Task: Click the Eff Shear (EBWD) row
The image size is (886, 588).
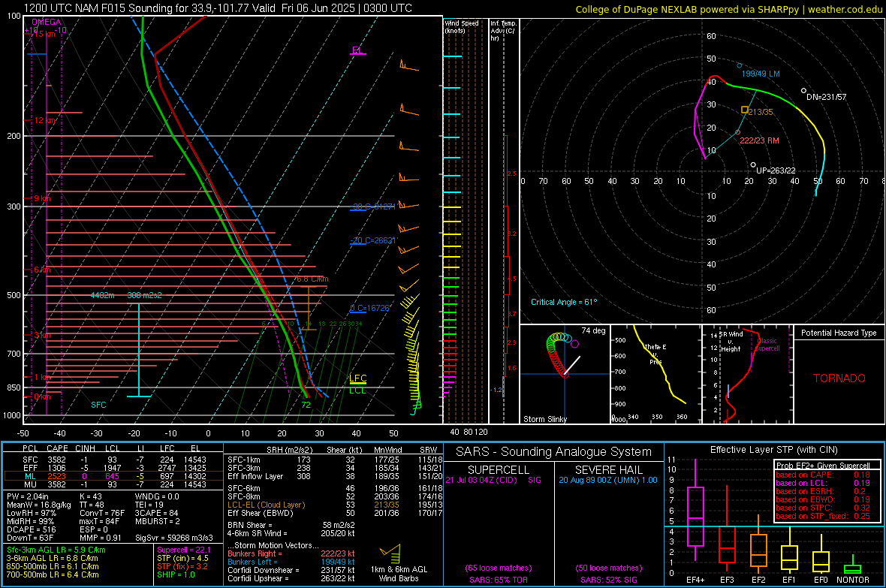Action: [335, 513]
